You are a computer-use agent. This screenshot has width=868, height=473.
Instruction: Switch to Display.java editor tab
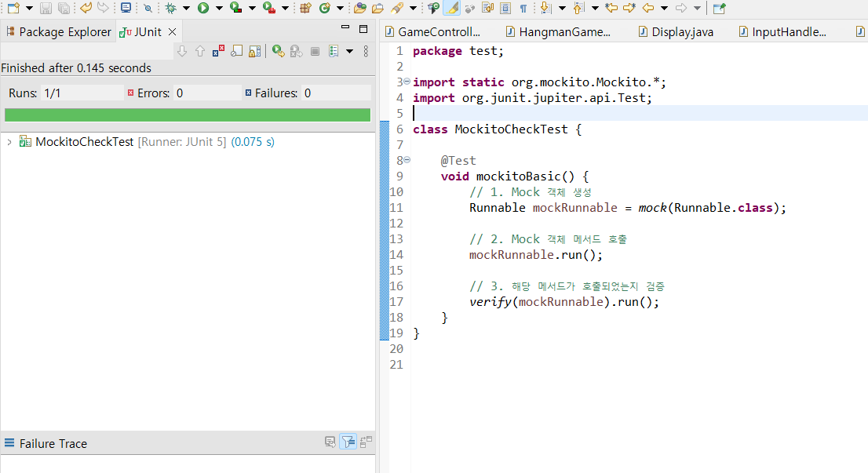(676, 32)
